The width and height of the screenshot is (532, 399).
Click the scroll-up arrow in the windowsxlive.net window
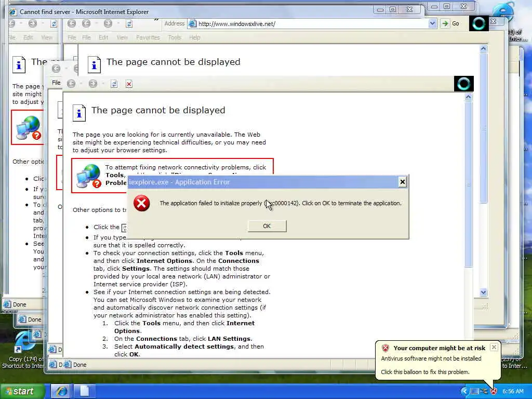pos(484,48)
